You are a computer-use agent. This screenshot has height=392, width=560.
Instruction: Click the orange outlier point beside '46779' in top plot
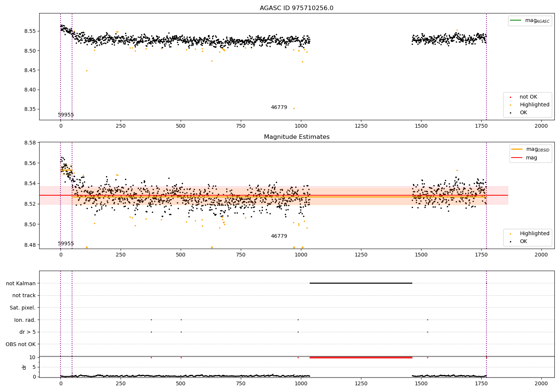pyautogui.click(x=294, y=108)
